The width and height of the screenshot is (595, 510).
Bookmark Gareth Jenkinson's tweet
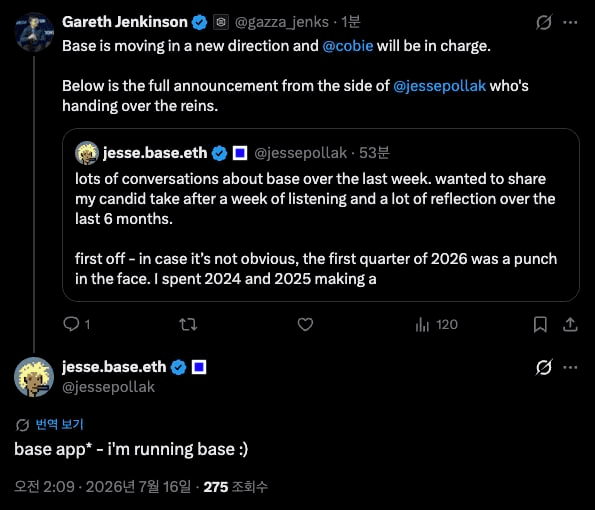coord(540,324)
